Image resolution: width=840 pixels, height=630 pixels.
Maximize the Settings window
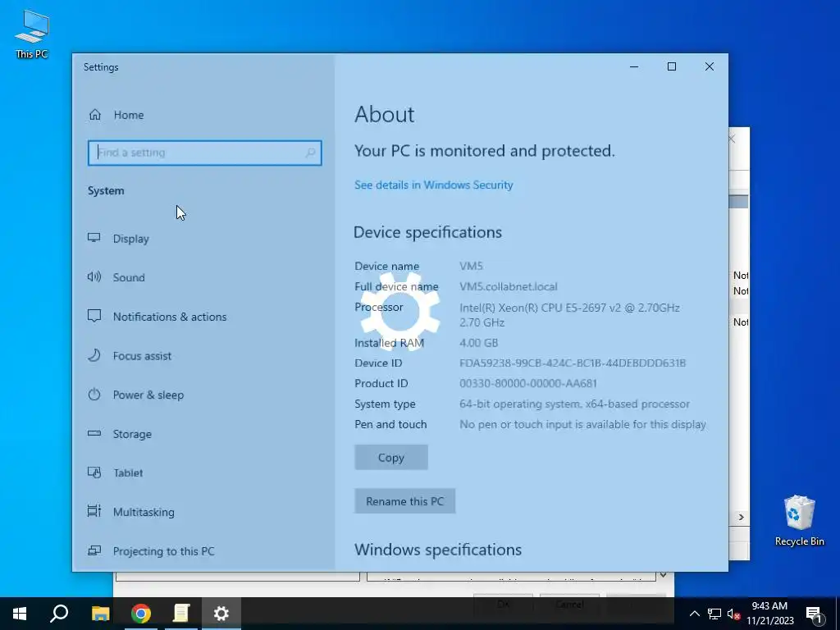pos(672,66)
